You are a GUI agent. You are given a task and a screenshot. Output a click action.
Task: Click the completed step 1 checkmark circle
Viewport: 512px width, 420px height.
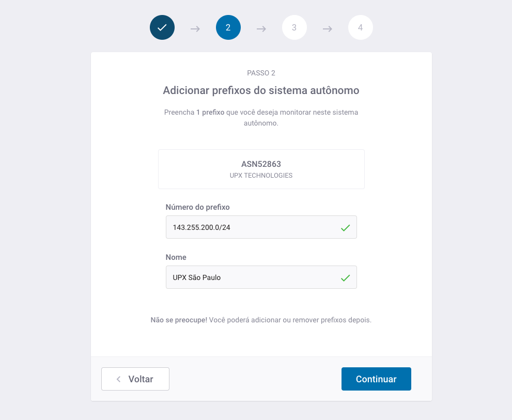tap(162, 27)
